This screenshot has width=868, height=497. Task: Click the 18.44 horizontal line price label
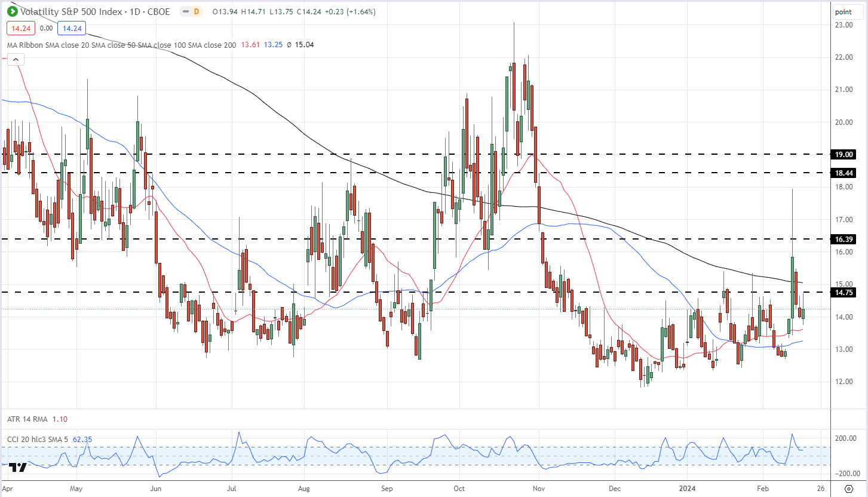(844, 173)
